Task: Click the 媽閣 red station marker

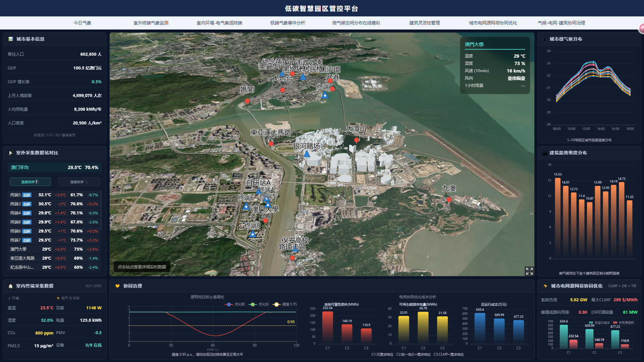Action: 247,101
